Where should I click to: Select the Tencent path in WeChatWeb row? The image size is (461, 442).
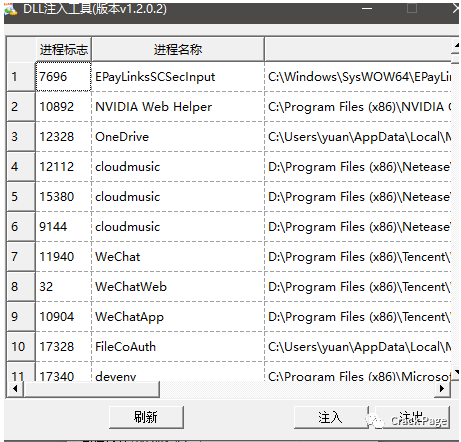tap(358, 287)
